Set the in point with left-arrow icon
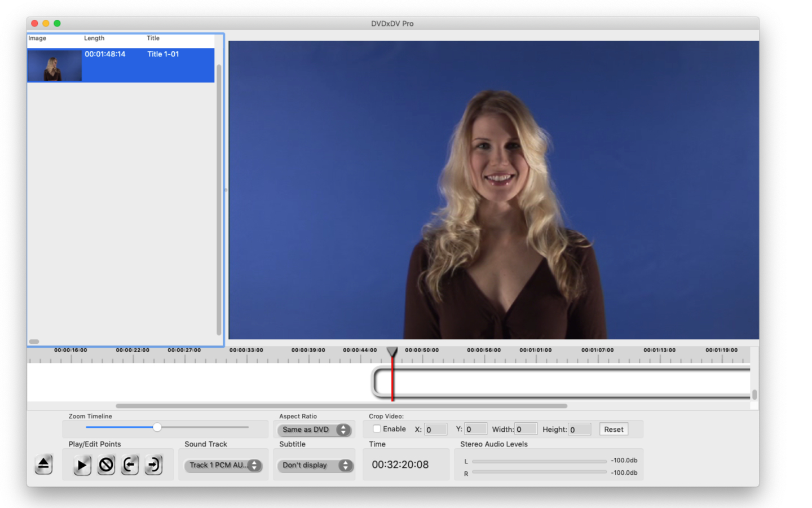 pos(130,465)
